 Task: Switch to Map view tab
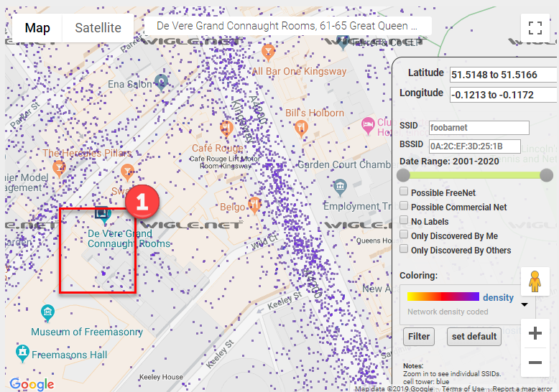37,28
